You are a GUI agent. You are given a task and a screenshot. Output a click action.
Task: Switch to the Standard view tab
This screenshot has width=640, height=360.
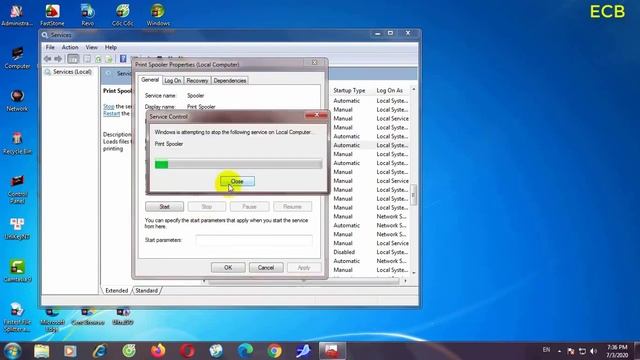click(x=147, y=291)
